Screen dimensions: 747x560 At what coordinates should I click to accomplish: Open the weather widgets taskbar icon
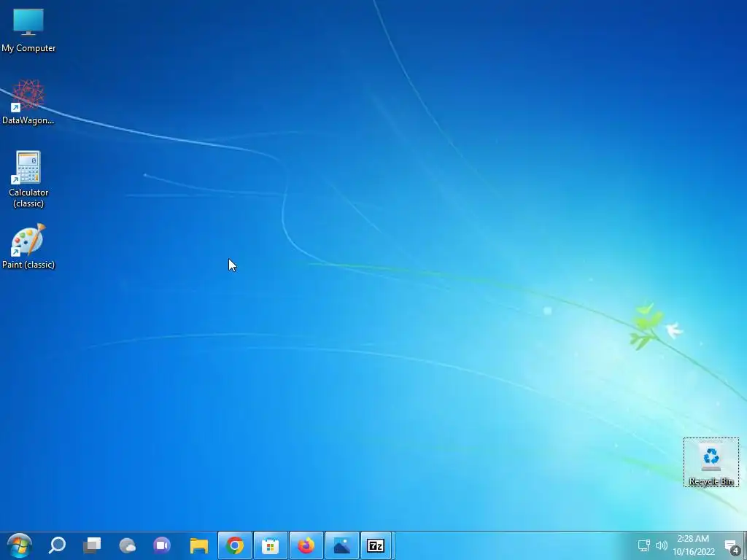tap(127, 545)
